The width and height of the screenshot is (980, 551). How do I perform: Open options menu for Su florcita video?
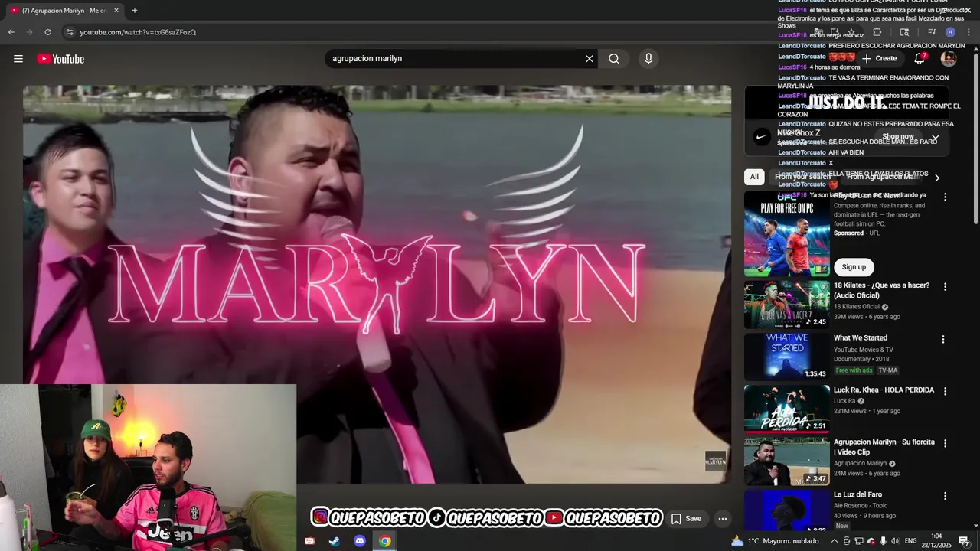(945, 443)
